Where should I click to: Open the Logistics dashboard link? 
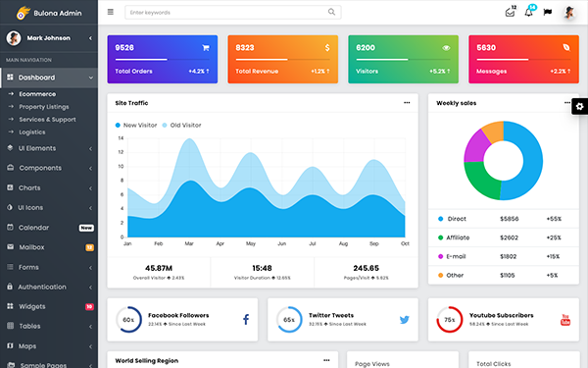[x=32, y=132]
